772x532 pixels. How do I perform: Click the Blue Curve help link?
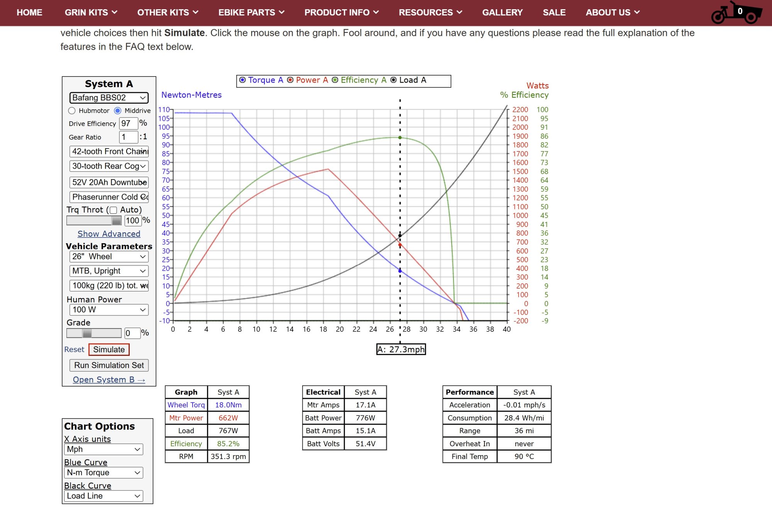pos(86,463)
